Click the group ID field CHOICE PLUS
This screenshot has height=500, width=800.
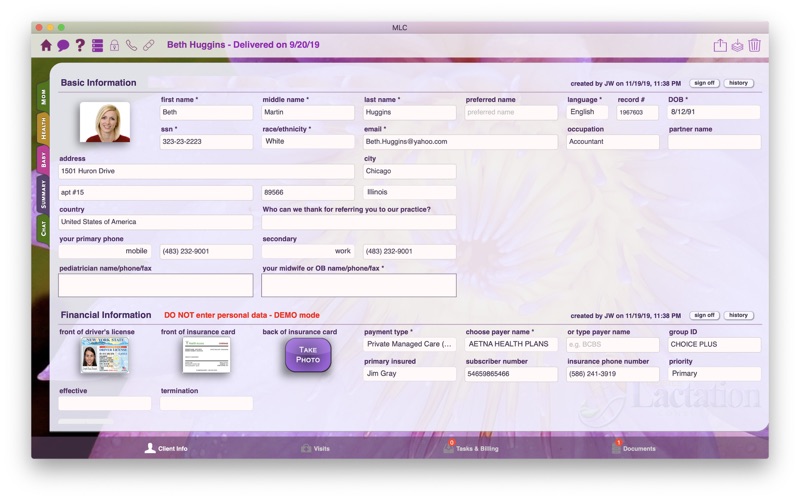coord(714,344)
